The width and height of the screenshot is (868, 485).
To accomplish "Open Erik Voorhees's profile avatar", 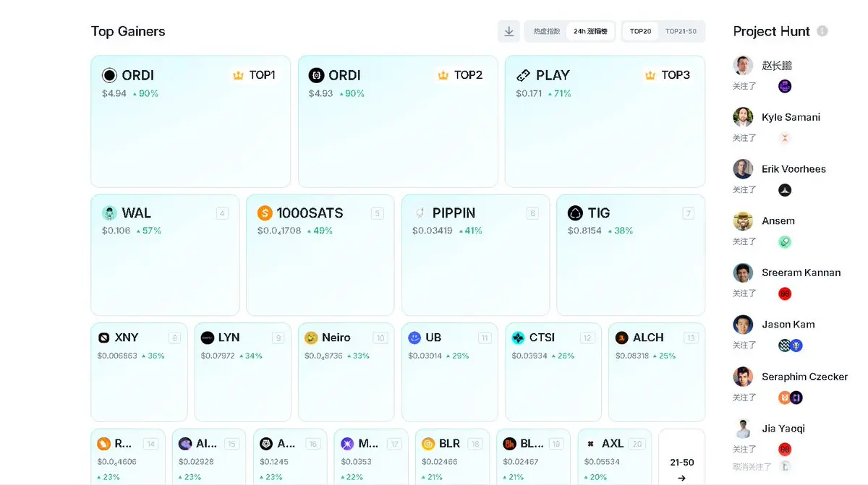I will coord(743,169).
